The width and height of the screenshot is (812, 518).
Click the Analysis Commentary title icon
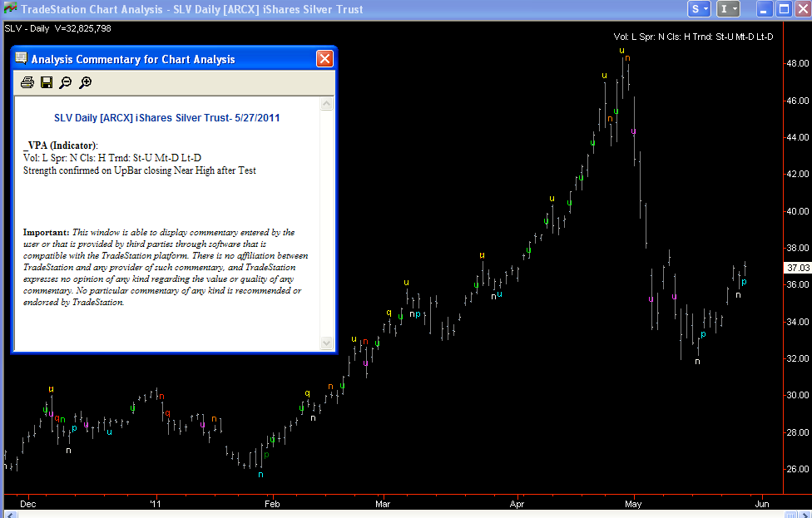[21, 58]
